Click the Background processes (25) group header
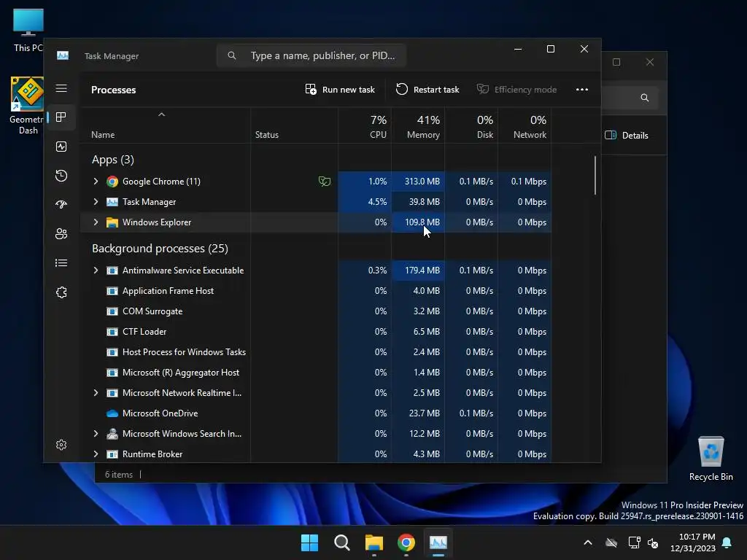 click(160, 249)
